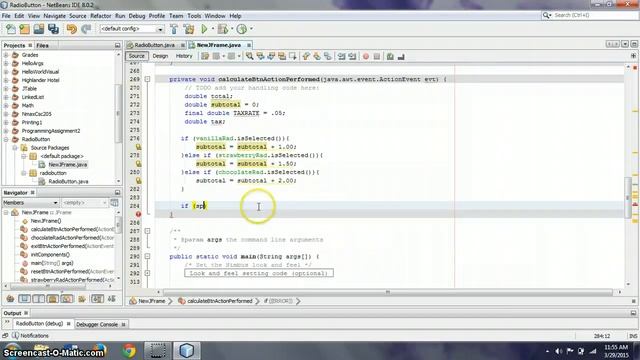Viewport: 640px width, 360px height.
Task: Click the Open Project toolbar icon
Action: point(39,29)
